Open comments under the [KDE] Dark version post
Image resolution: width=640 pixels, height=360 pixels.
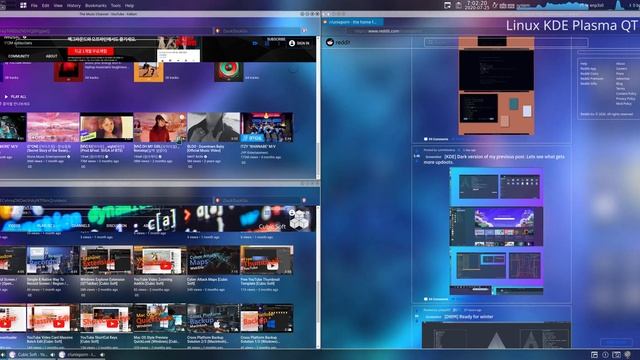click(436, 299)
